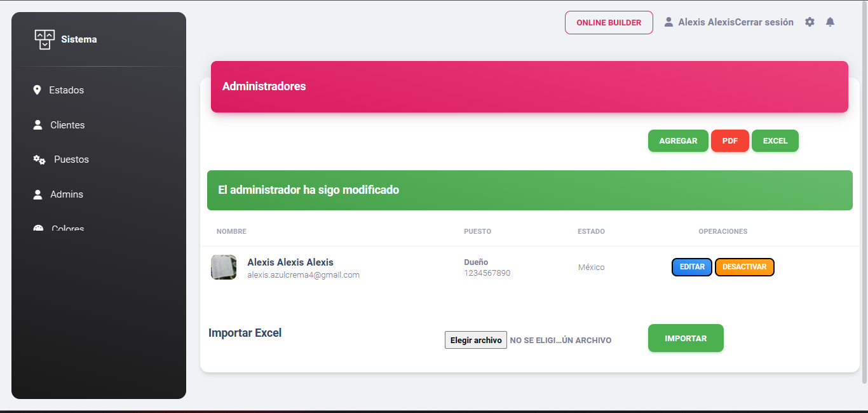Open the Puestos sidebar entry
The width and height of the screenshot is (868, 413).
[x=71, y=159]
